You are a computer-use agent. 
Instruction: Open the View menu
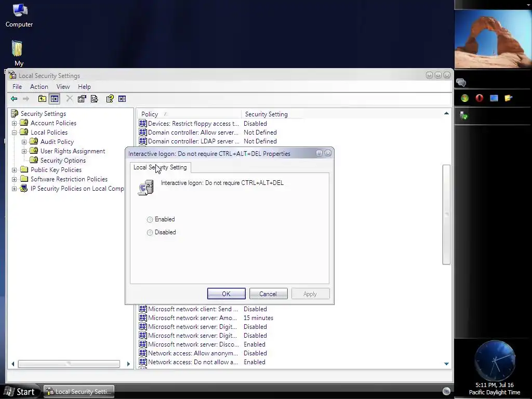pyautogui.click(x=63, y=87)
